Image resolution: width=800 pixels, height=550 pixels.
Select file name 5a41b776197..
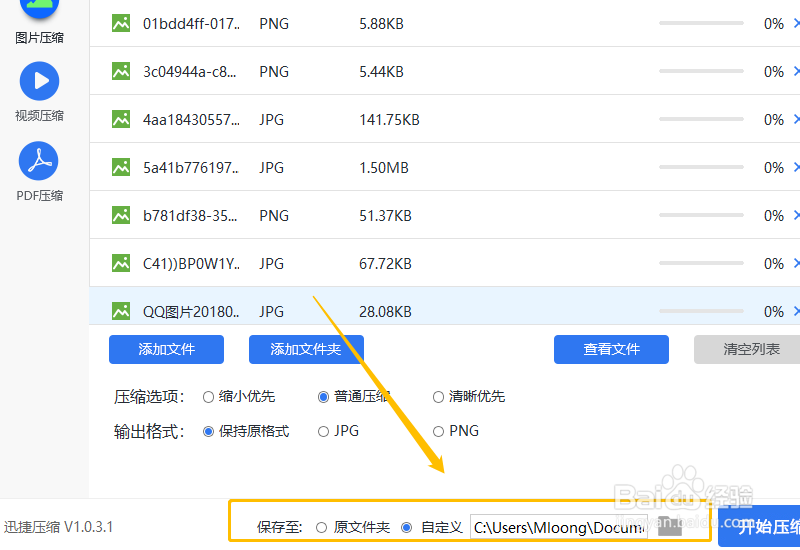tap(191, 168)
